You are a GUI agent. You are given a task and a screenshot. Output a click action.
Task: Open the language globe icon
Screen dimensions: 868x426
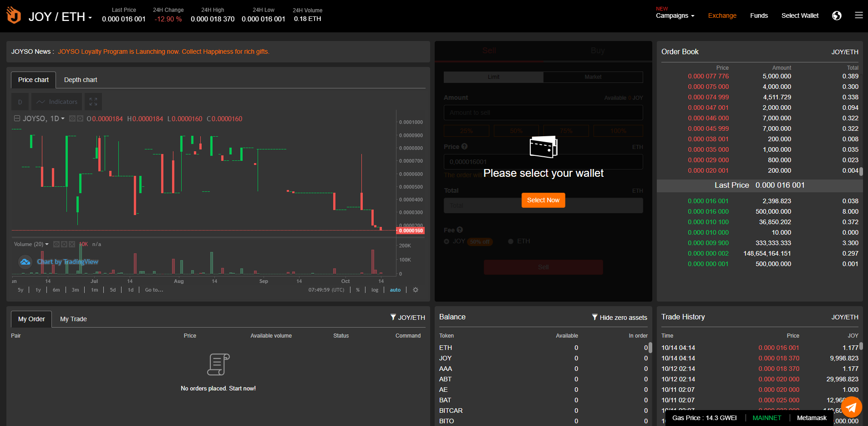(837, 15)
